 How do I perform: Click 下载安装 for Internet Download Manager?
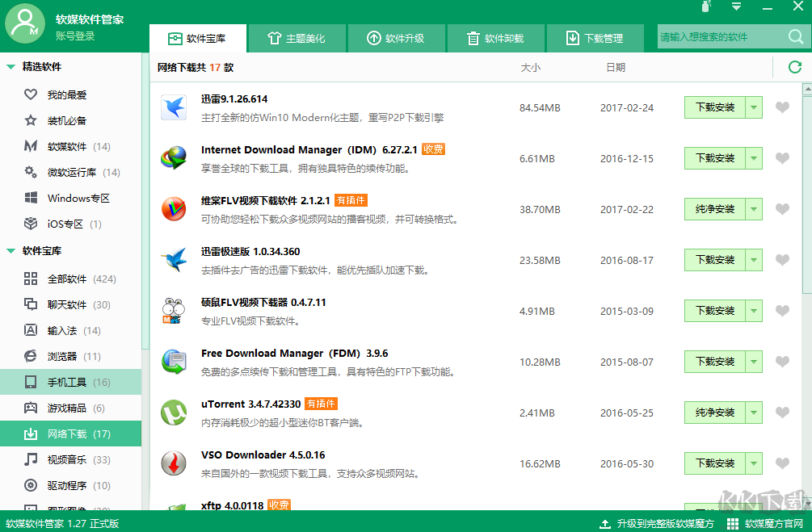(x=715, y=158)
